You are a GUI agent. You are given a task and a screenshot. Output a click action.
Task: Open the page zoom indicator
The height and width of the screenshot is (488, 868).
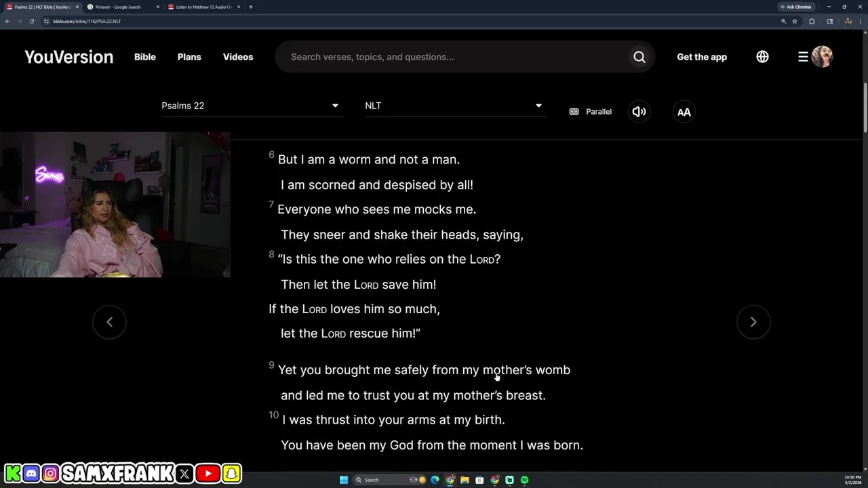[x=783, y=21]
